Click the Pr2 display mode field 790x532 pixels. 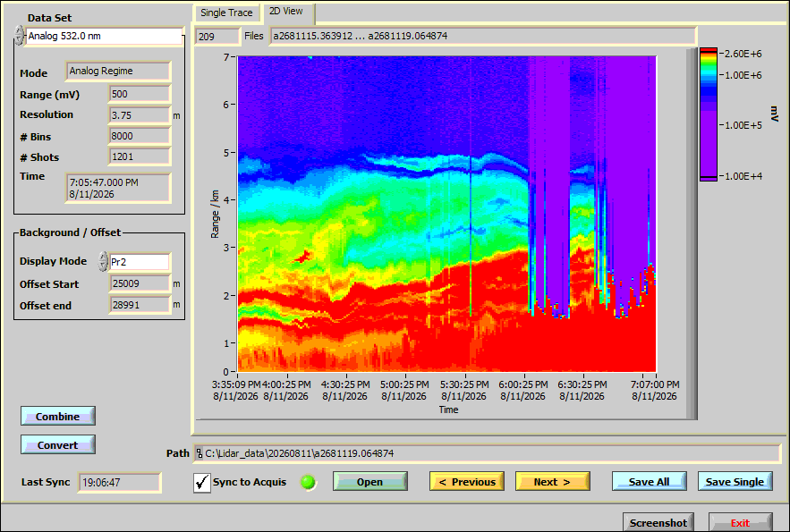(x=140, y=262)
